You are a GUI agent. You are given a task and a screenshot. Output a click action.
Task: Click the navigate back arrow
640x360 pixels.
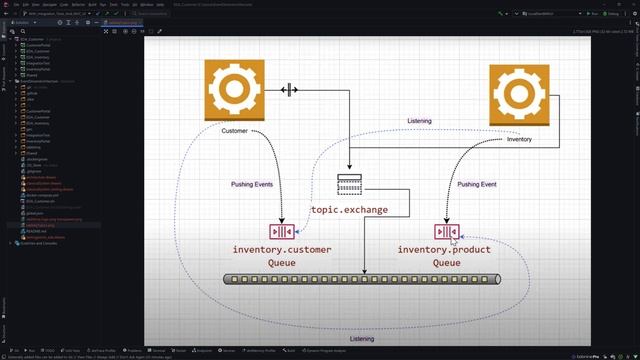point(6,13)
